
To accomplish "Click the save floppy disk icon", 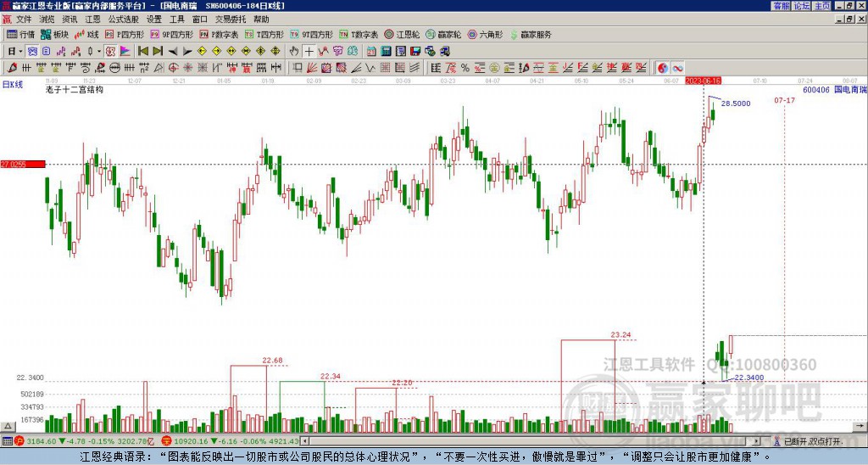I will coord(415,51).
